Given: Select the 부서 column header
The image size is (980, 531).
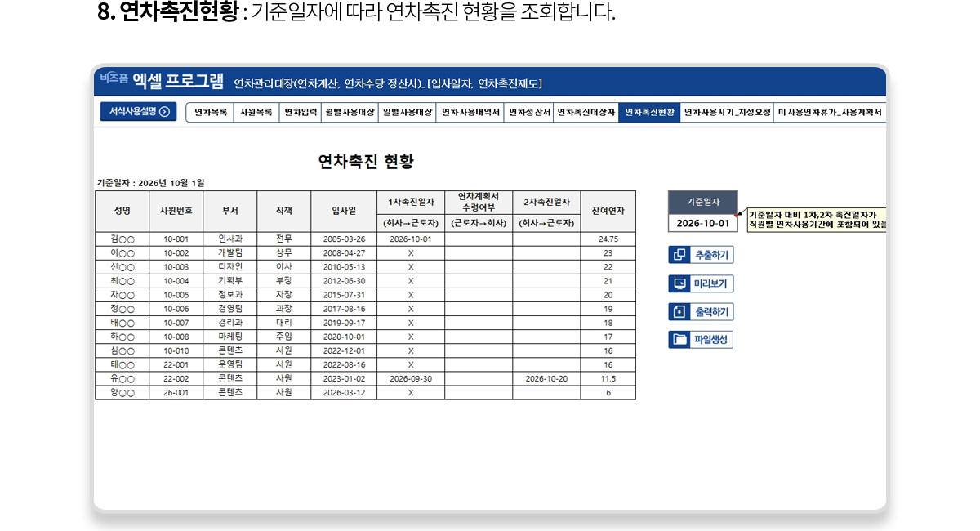Looking at the screenshot, I should point(230,211).
